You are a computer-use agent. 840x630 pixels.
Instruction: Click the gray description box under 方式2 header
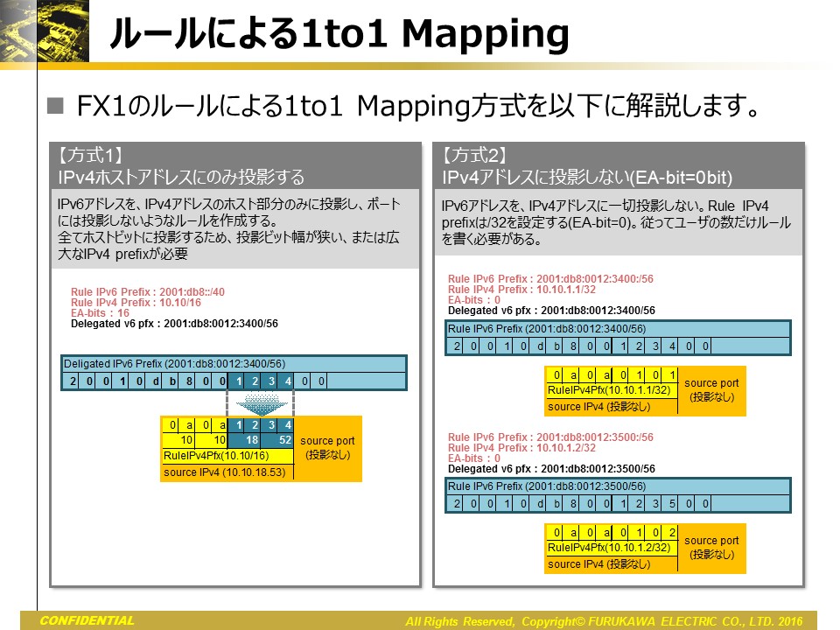pyautogui.click(x=619, y=223)
